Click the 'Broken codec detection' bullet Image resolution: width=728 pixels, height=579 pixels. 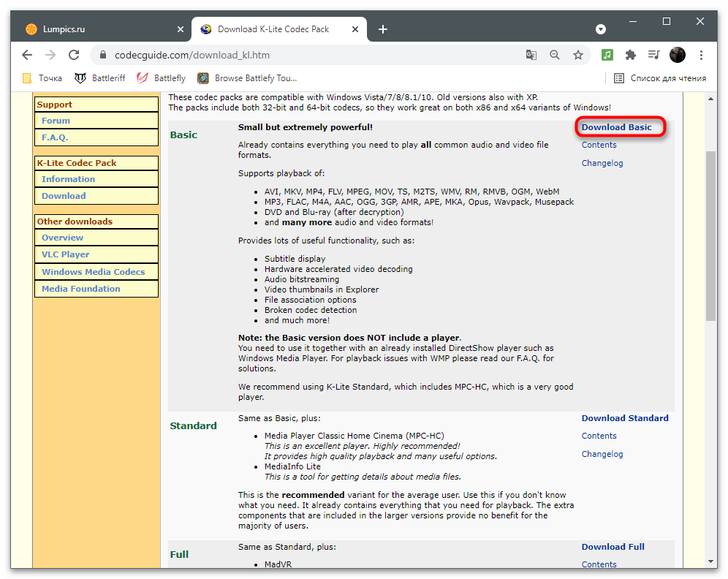311,310
